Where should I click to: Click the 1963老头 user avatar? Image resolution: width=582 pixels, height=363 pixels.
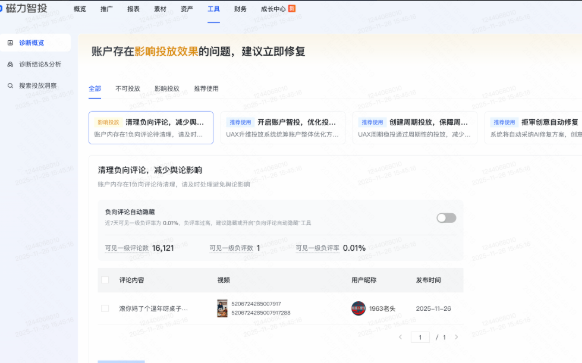[x=358, y=308]
